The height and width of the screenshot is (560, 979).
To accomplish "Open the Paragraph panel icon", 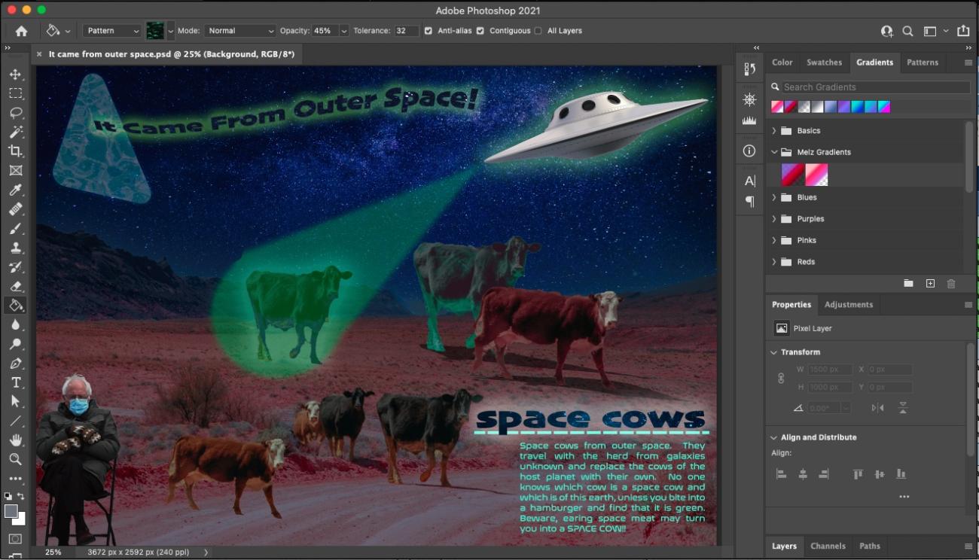I will 749,202.
